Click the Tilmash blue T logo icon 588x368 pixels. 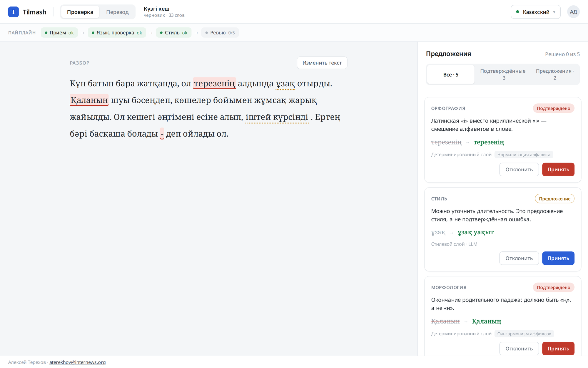tap(13, 12)
